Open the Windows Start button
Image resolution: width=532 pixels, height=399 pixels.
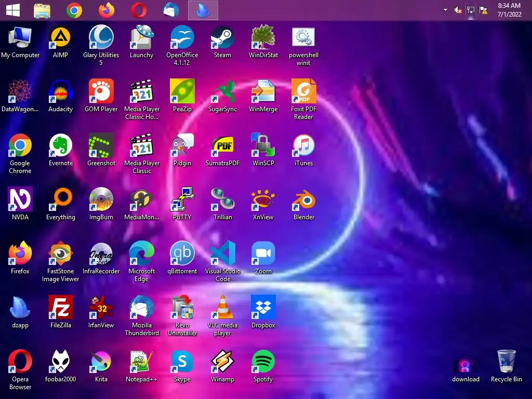pos(13,10)
